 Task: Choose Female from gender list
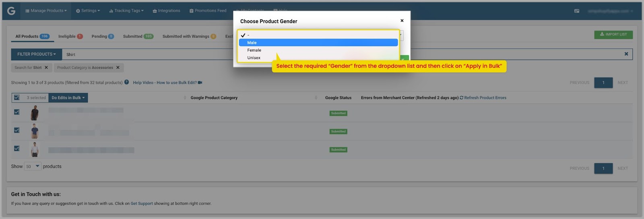pos(318,50)
